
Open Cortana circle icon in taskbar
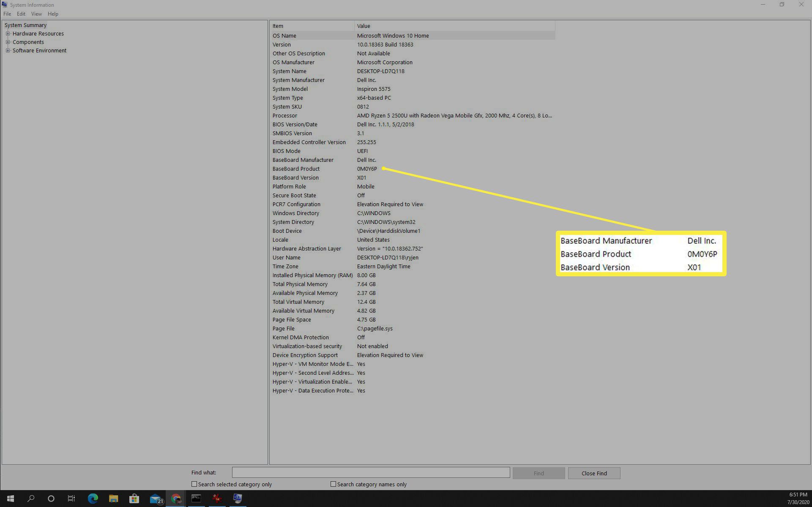tap(51, 499)
